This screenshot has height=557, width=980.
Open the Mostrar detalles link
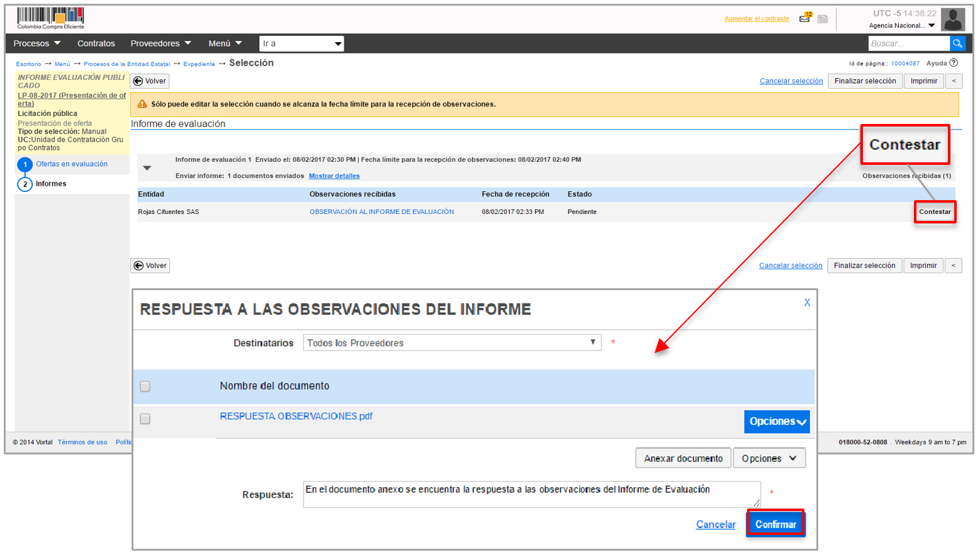(x=334, y=176)
